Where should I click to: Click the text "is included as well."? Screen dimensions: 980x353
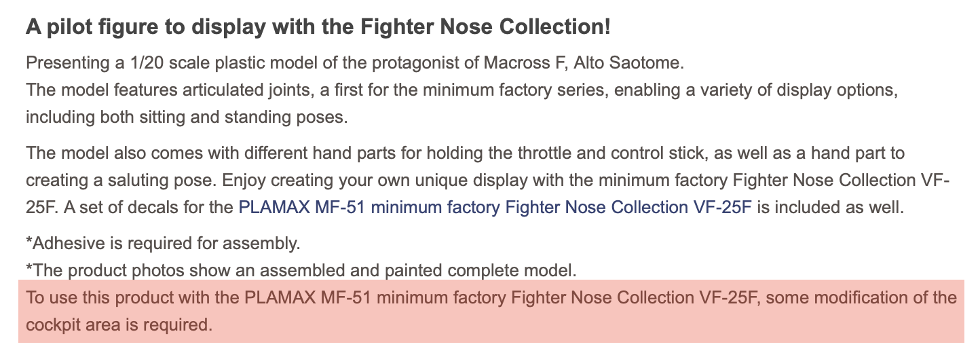(x=831, y=206)
